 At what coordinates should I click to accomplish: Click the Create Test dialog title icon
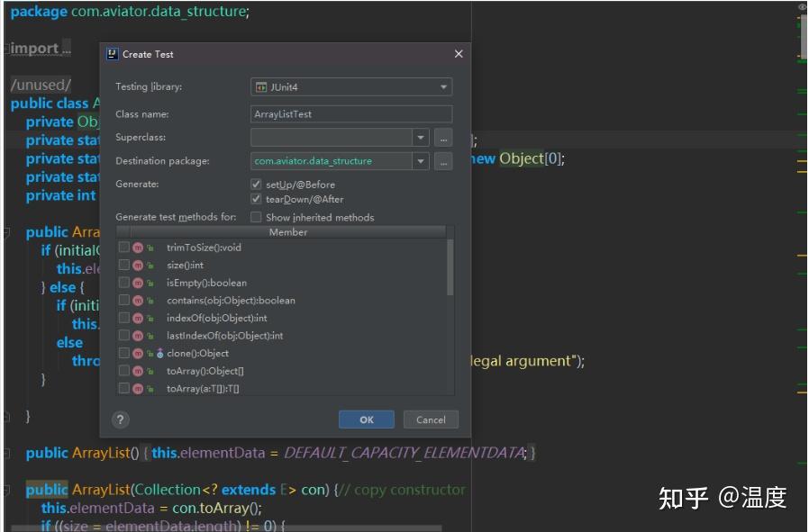(112, 54)
